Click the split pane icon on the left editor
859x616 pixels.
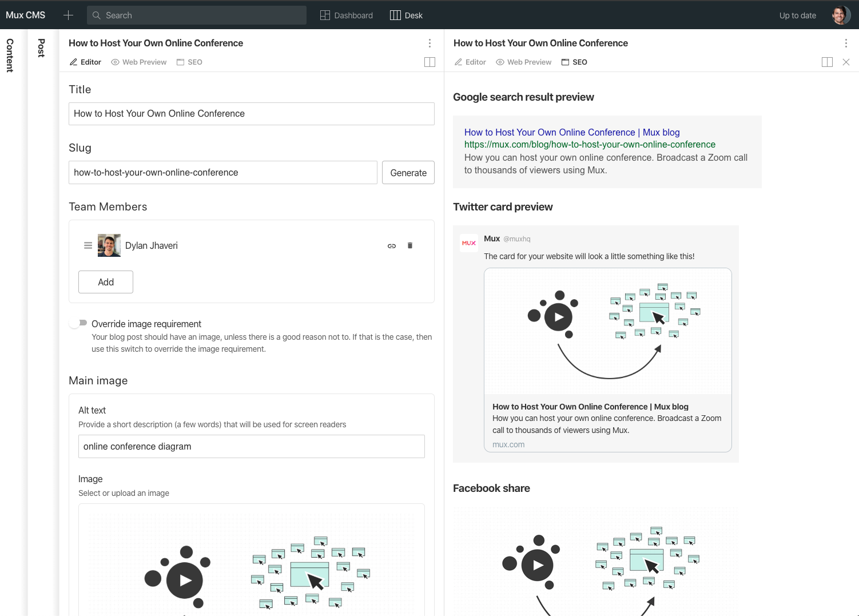(x=429, y=62)
